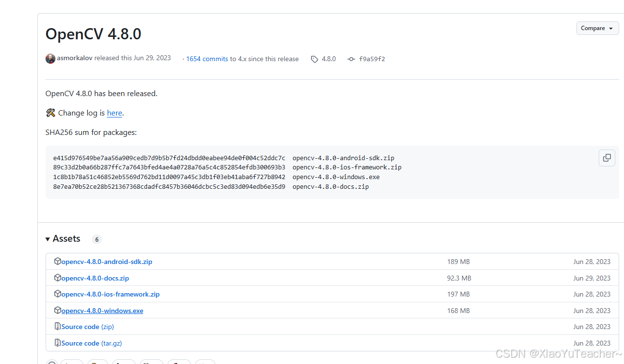624x364 pixels.
Task: Open the Compare dropdown button
Action: tap(597, 28)
